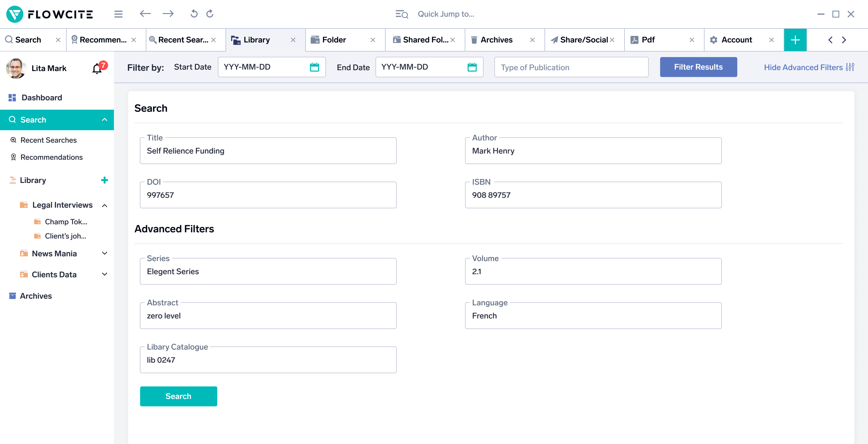Image resolution: width=868 pixels, height=444 pixels.
Task: Click the Type of Publication field
Action: 571,68
